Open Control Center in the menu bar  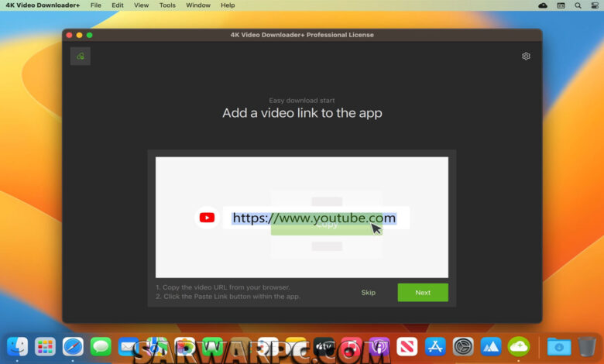[595, 5]
